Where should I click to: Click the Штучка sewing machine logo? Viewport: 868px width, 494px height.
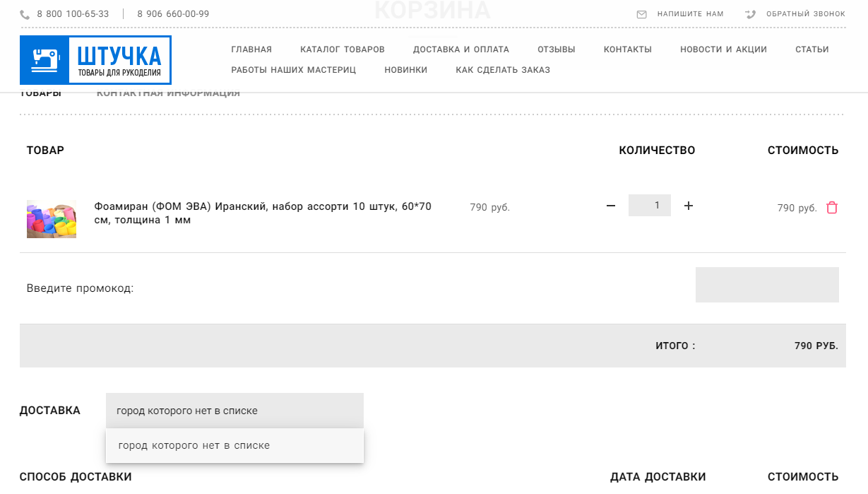95,60
